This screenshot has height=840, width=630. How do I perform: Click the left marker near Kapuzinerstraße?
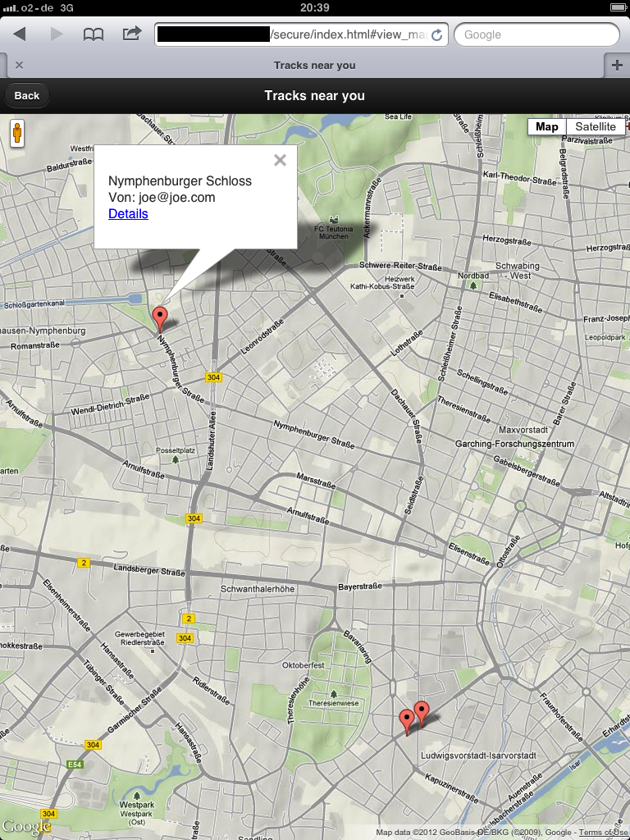click(407, 722)
